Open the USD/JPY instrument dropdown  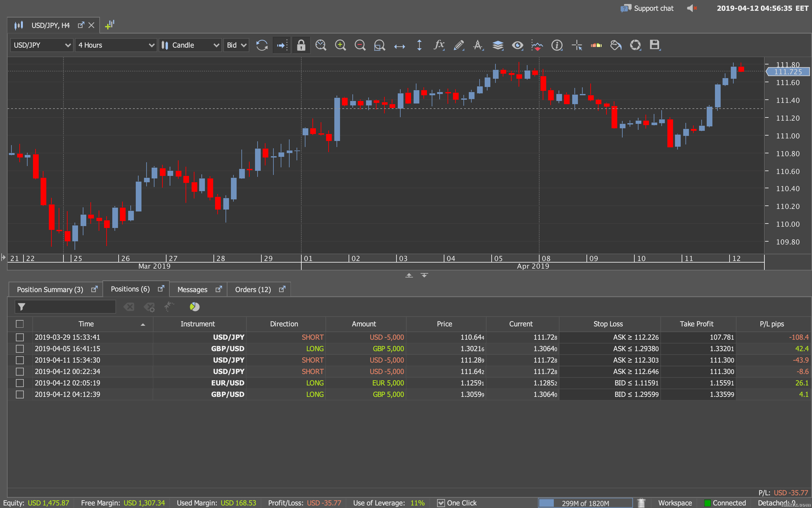(x=42, y=45)
